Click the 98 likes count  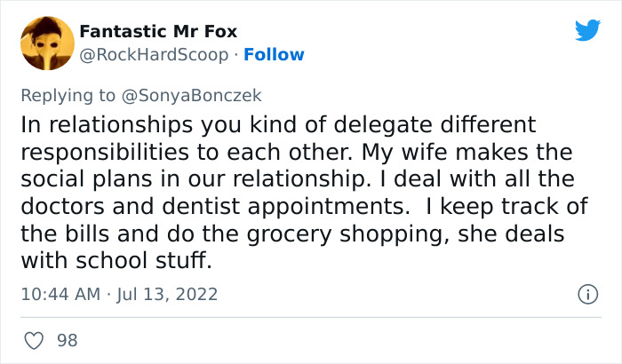(67, 340)
